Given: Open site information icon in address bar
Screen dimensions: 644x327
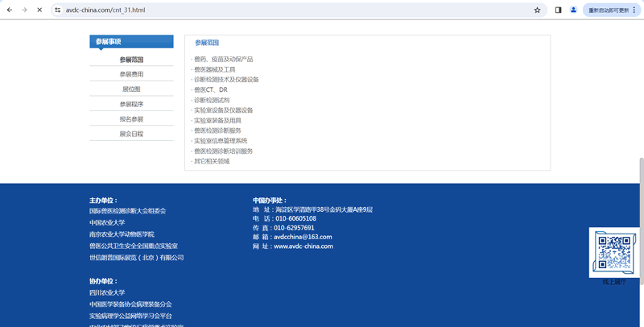Looking at the screenshot, I should [x=58, y=10].
